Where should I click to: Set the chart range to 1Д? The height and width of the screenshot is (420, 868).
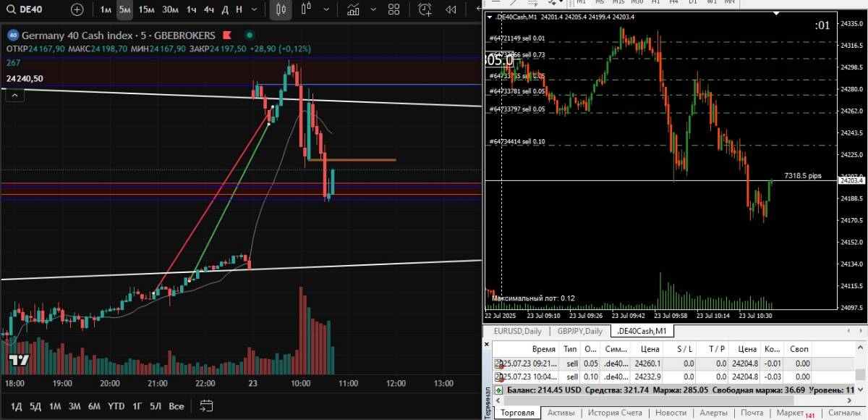(15, 406)
